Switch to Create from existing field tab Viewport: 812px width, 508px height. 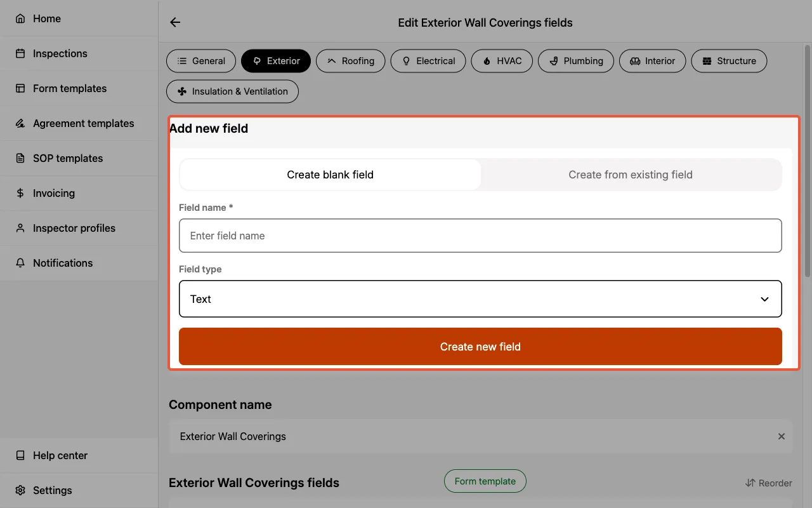click(x=631, y=174)
